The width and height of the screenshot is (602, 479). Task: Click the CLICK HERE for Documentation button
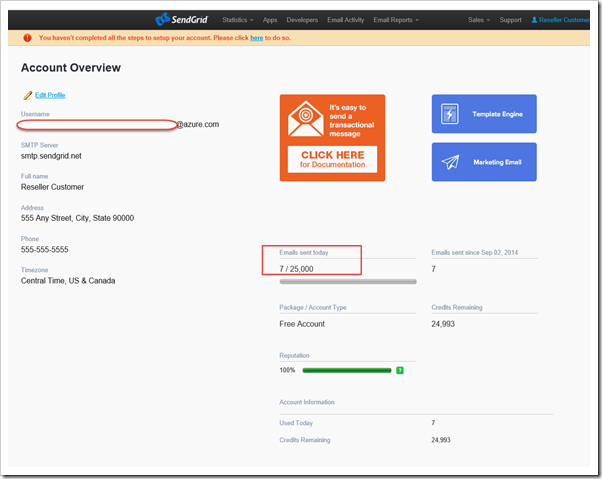pos(332,159)
